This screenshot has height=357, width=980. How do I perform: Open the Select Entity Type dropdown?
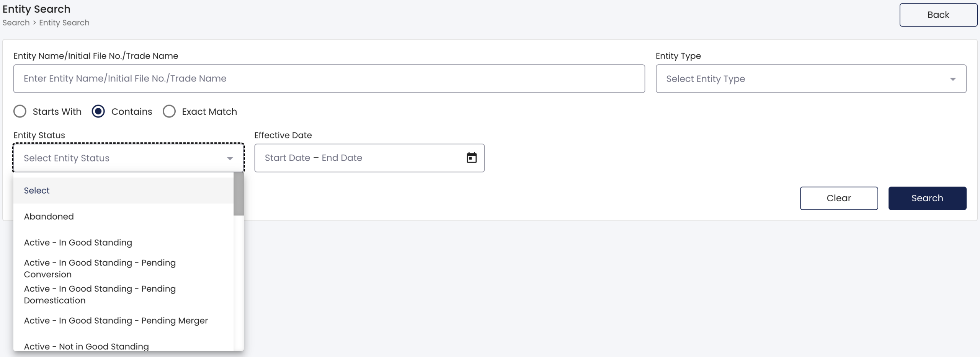pos(811,78)
